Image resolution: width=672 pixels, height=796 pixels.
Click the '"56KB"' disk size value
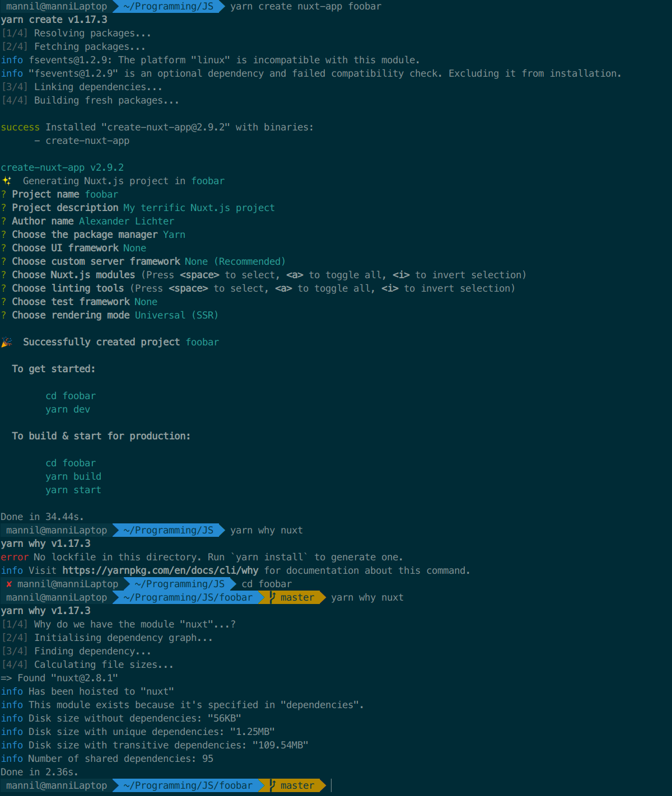pyautogui.click(x=225, y=718)
